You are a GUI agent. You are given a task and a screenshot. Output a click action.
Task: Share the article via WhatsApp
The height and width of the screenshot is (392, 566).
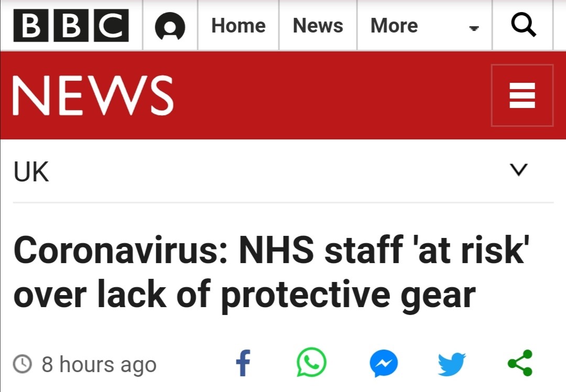point(311,363)
